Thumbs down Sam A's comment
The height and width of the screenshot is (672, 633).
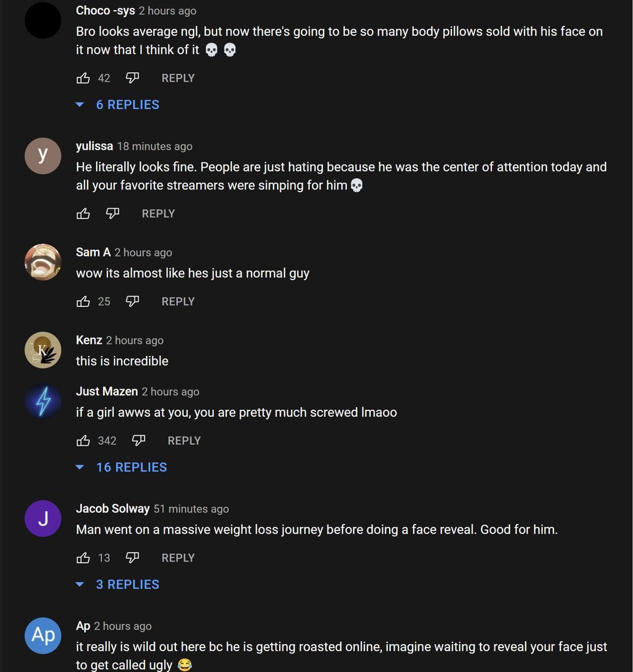(132, 301)
